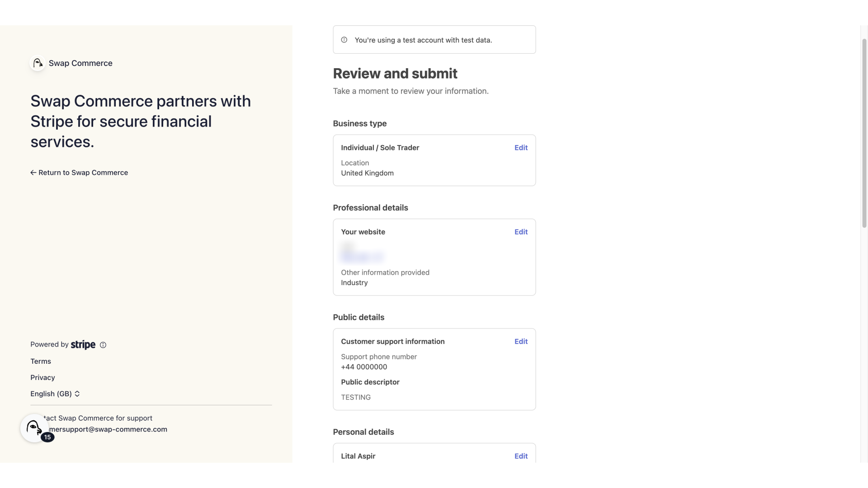Click the blurred website URL
Image resolution: width=868 pixels, height=488 pixels.
tap(362, 257)
